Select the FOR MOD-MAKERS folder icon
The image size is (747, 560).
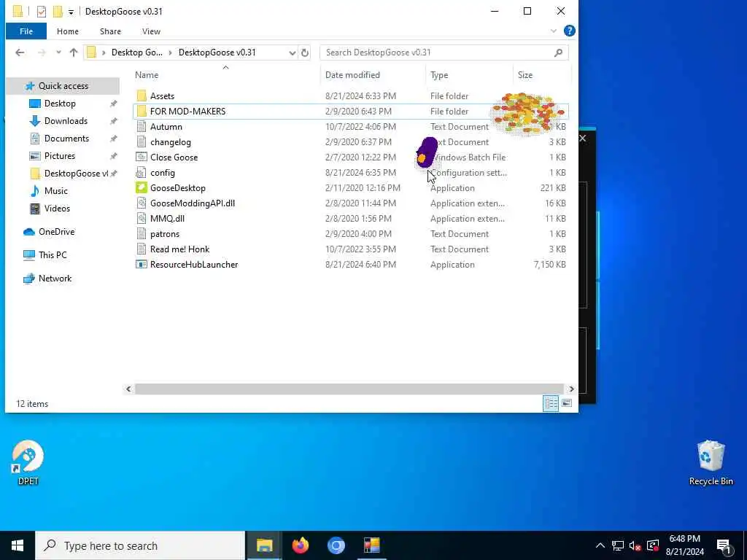[x=142, y=112]
